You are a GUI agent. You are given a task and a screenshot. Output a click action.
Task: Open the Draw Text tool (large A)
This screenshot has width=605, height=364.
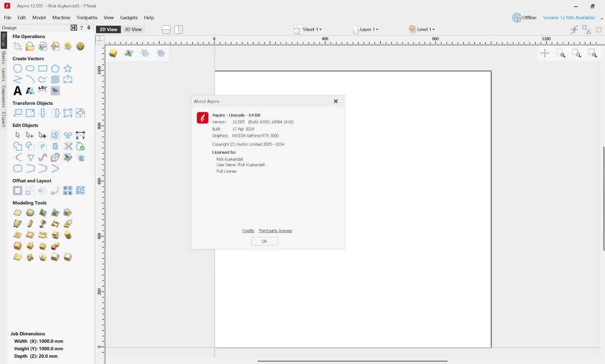point(18,91)
